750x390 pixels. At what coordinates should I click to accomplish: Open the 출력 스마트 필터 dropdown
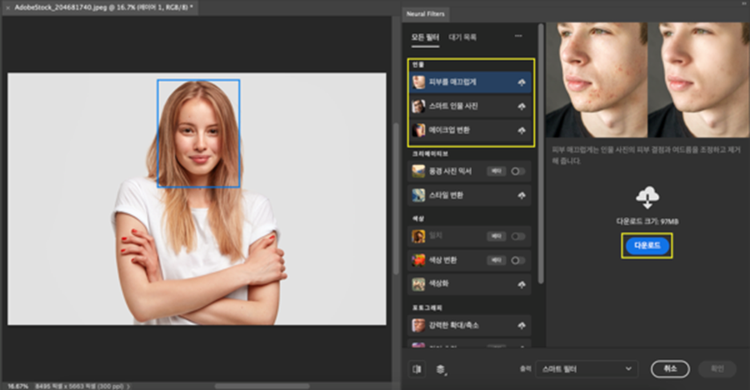[586, 369]
